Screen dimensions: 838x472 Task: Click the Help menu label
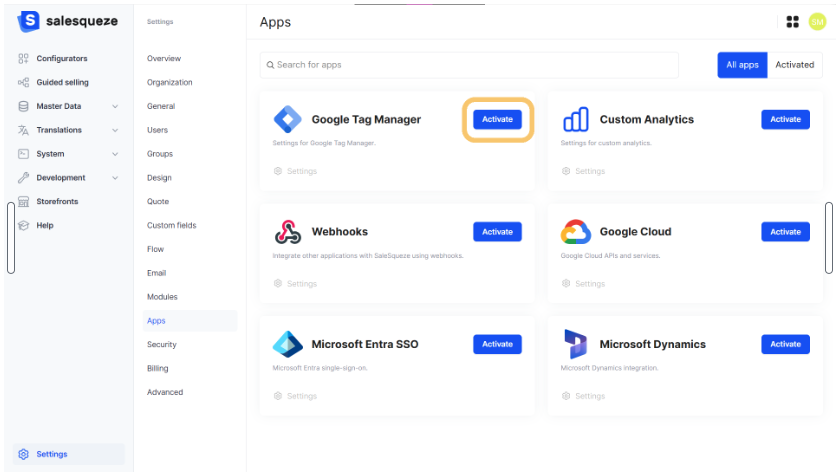click(x=45, y=226)
